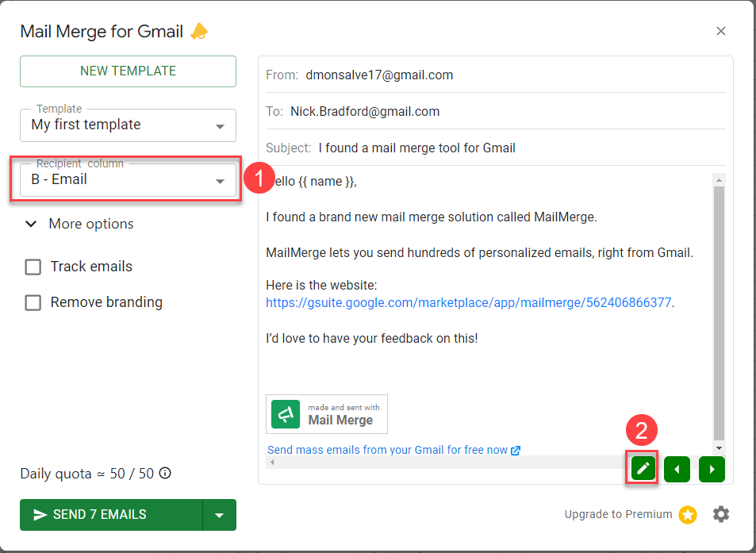756x553 pixels.
Task: Open the Template dropdown
Action: [x=128, y=125]
